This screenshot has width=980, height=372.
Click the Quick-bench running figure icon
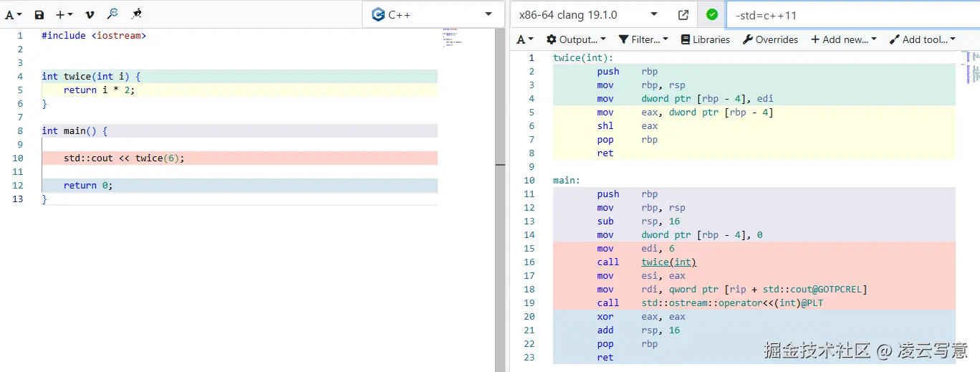[x=137, y=14]
